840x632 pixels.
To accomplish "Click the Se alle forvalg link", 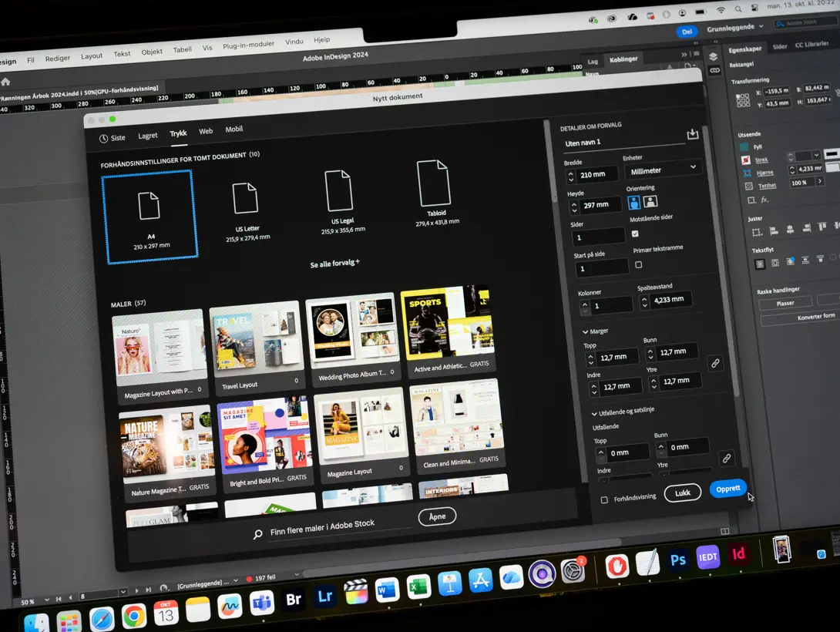I will [334, 264].
